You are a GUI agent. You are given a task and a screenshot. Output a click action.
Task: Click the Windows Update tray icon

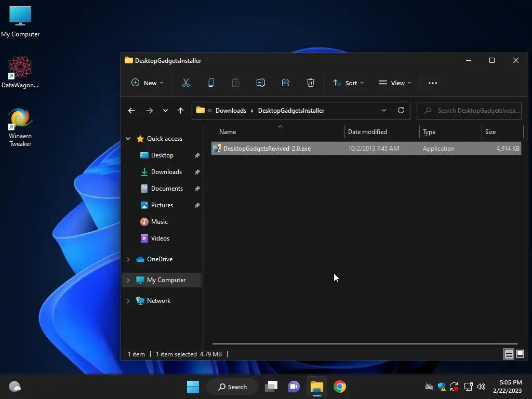pyautogui.click(x=454, y=387)
